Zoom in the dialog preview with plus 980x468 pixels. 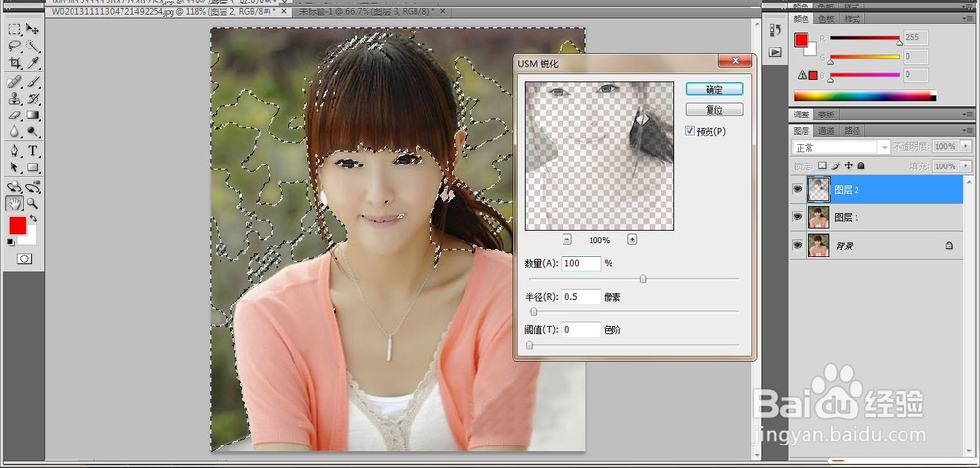coord(632,239)
